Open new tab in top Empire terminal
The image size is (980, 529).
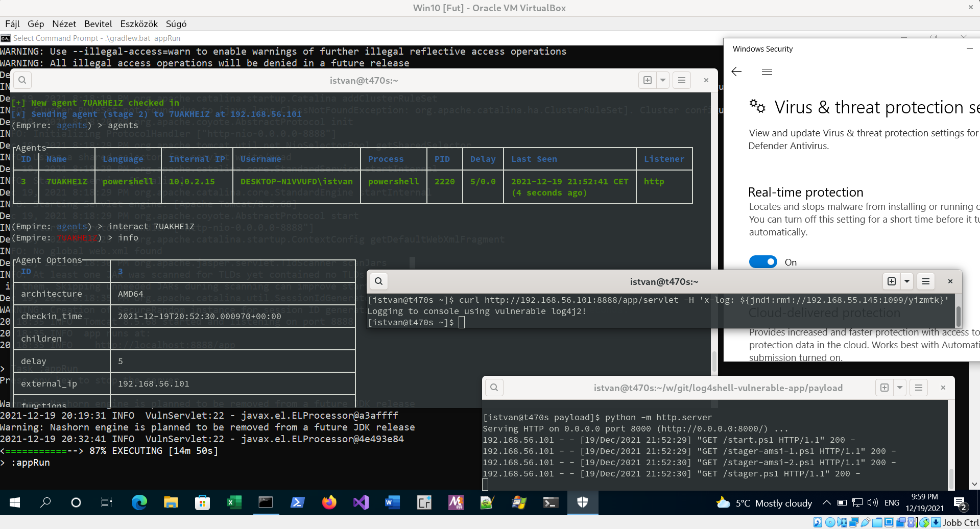648,80
